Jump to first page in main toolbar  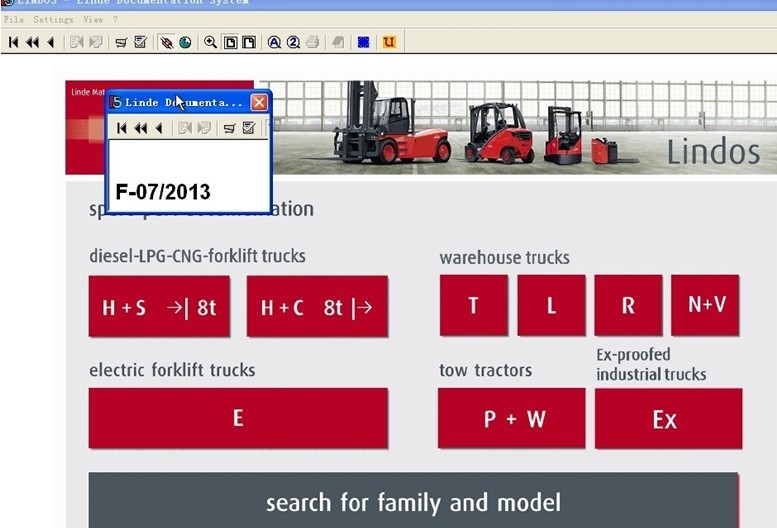pyautogui.click(x=14, y=42)
